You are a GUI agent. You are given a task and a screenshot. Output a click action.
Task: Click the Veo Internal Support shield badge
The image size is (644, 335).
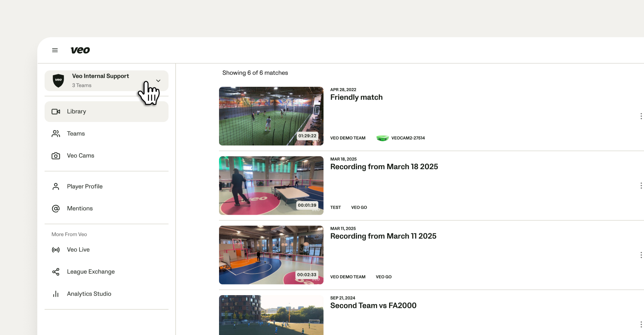coord(58,80)
